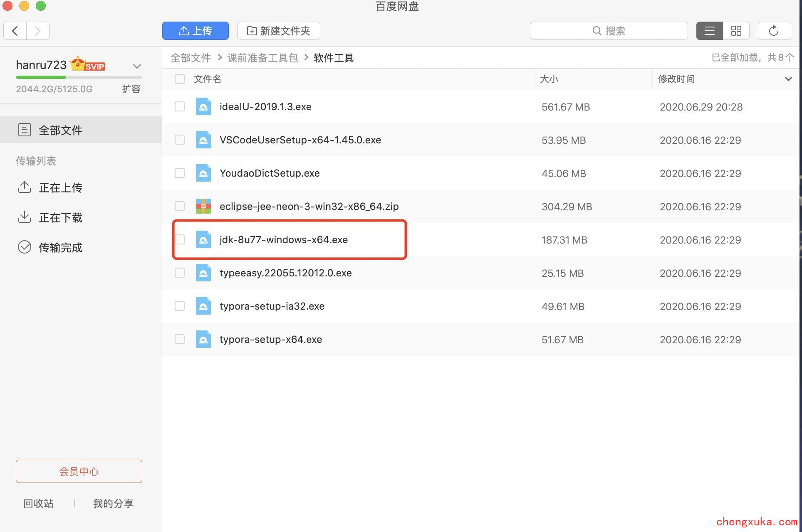Image resolution: width=802 pixels, height=532 pixels.
Task: Open 我的分享 my shares
Action: point(113,504)
